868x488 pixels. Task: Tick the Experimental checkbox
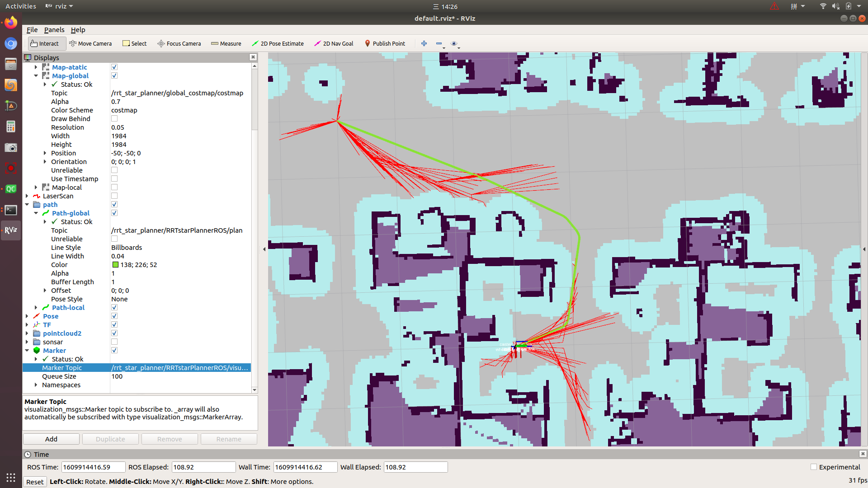click(814, 467)
